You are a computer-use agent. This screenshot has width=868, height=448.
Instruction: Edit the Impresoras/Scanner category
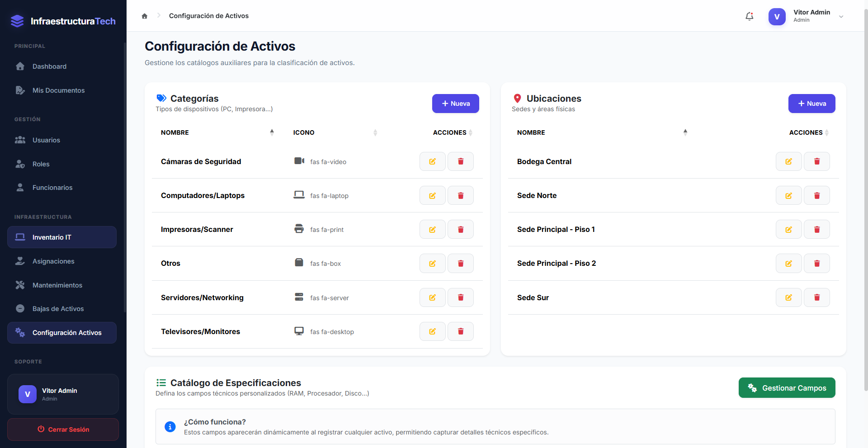point(433,229)
